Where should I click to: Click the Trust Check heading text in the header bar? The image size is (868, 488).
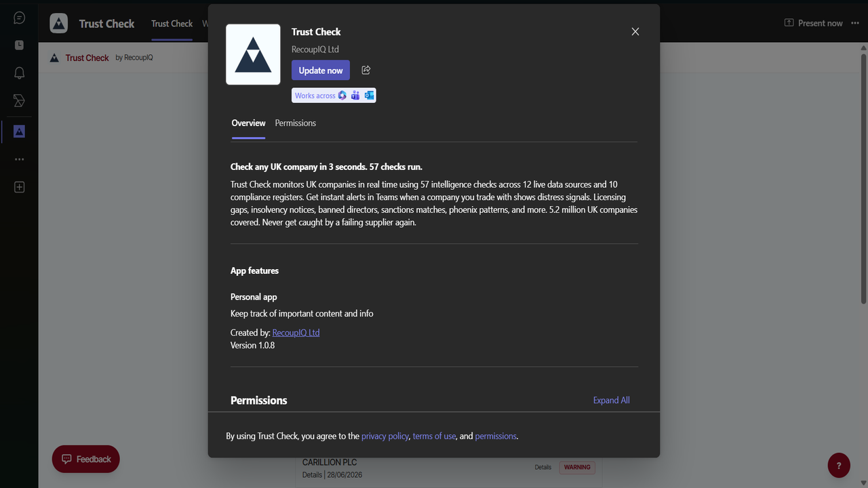[x=106, y=24]
